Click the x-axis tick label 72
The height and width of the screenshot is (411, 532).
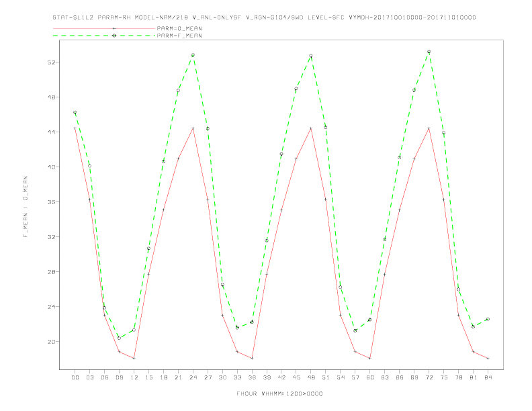429,377
